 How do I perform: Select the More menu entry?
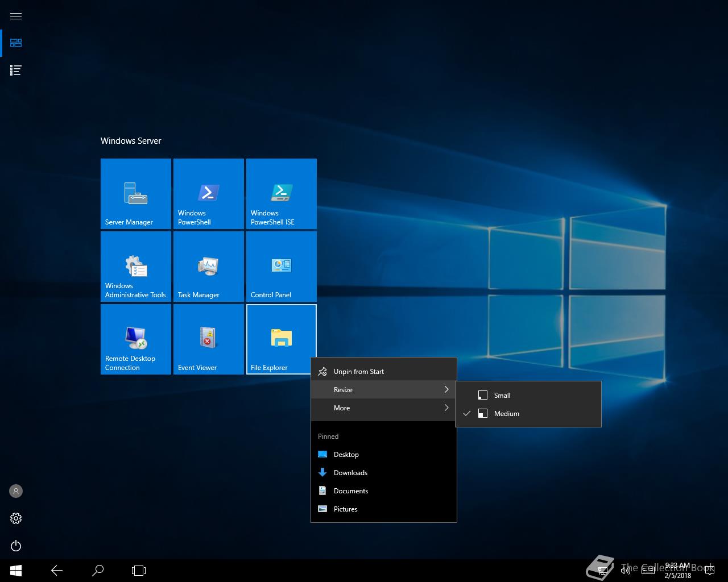384,408
